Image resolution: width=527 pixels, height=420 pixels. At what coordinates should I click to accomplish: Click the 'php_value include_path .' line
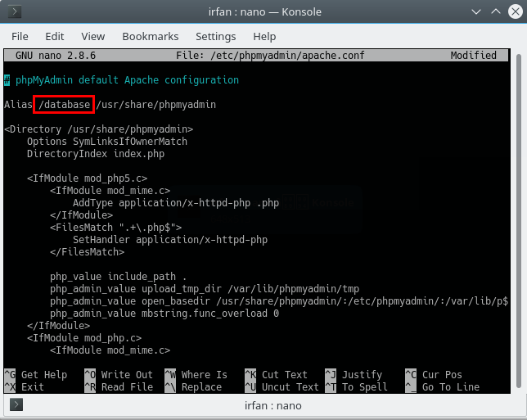[x=119, y=277]
